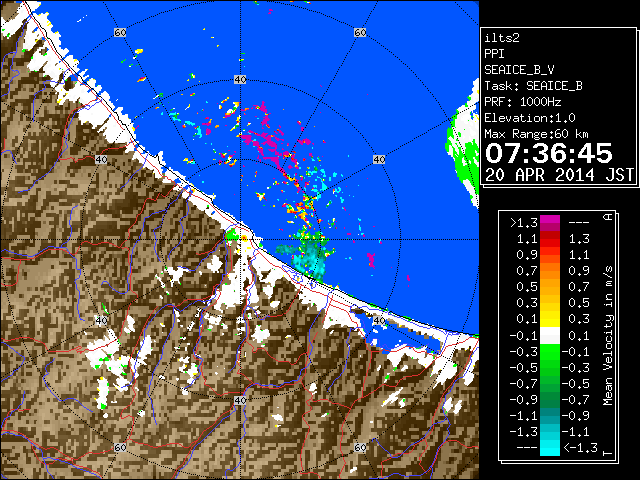
Task: Select the 'SEAICE_B_V' product label
Action: point(519,70)
